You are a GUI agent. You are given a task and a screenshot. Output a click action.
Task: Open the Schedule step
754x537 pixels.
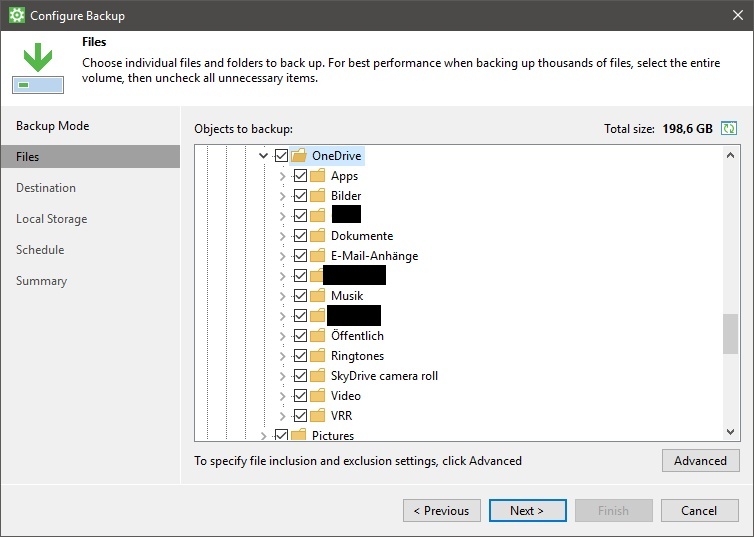click(x=40, y=250)
